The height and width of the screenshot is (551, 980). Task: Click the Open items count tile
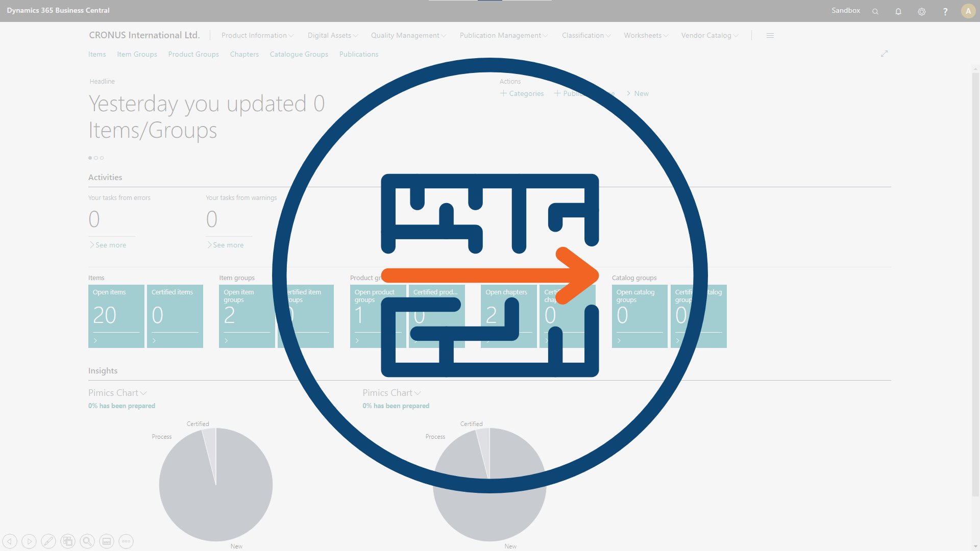tap(116, 316)
